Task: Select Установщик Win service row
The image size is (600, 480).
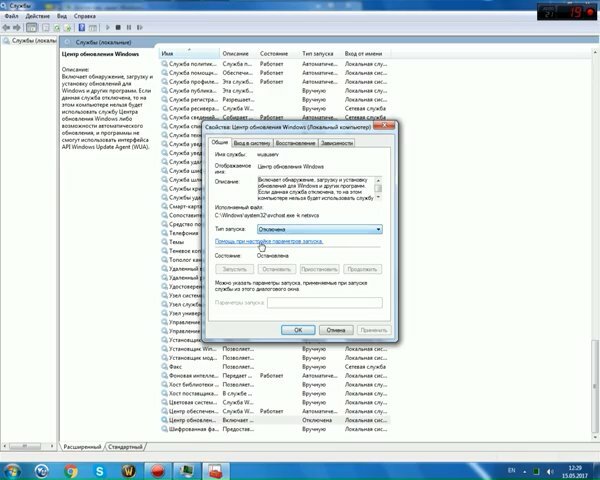Action: (x=274, y=349)
